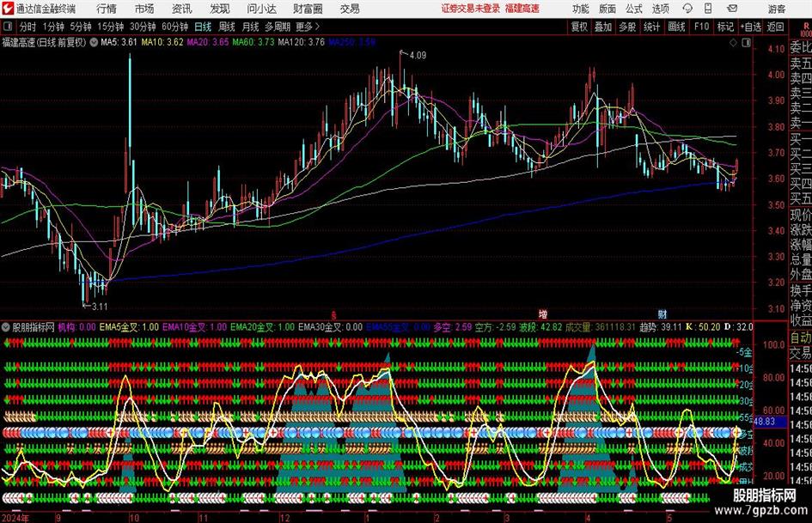Click the 自动 label in the right panel
The width and height of the screenshot is (812, 523).
click(801, 338)
